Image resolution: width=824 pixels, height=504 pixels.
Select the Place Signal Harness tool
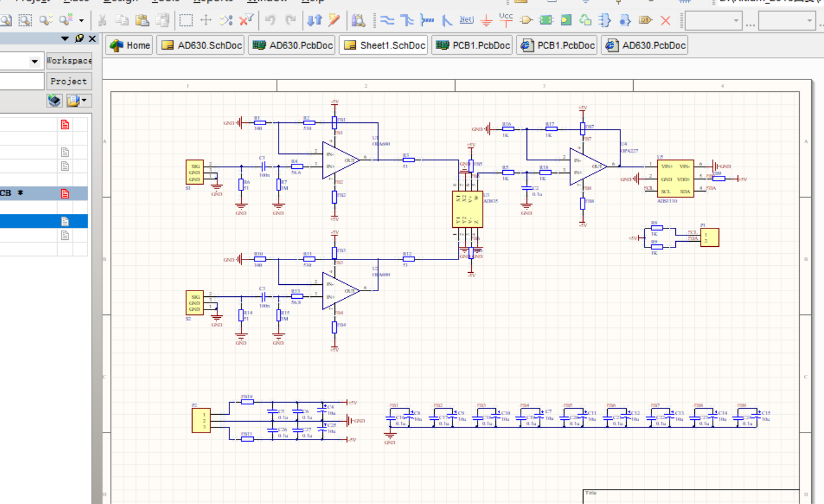pyautogui.click(x=427, y=21)
